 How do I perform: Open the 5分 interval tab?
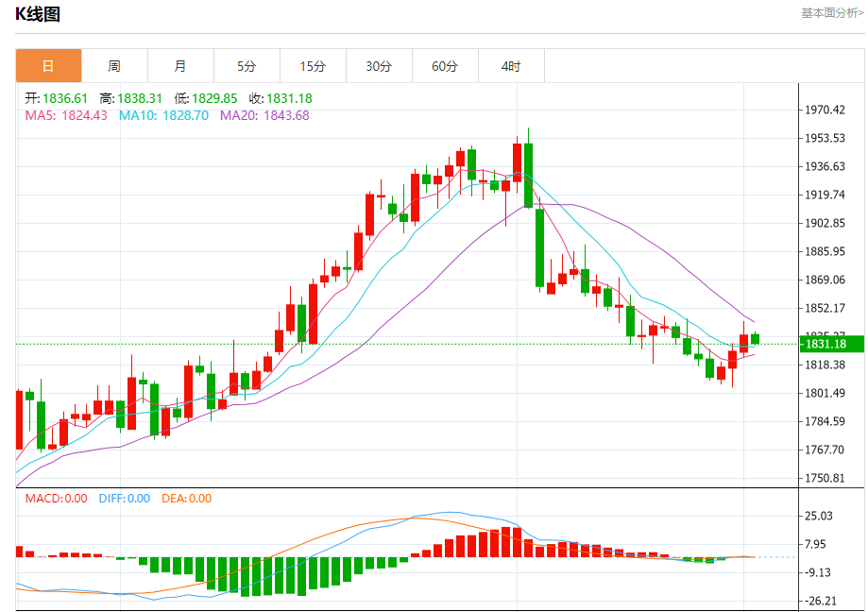247,66
